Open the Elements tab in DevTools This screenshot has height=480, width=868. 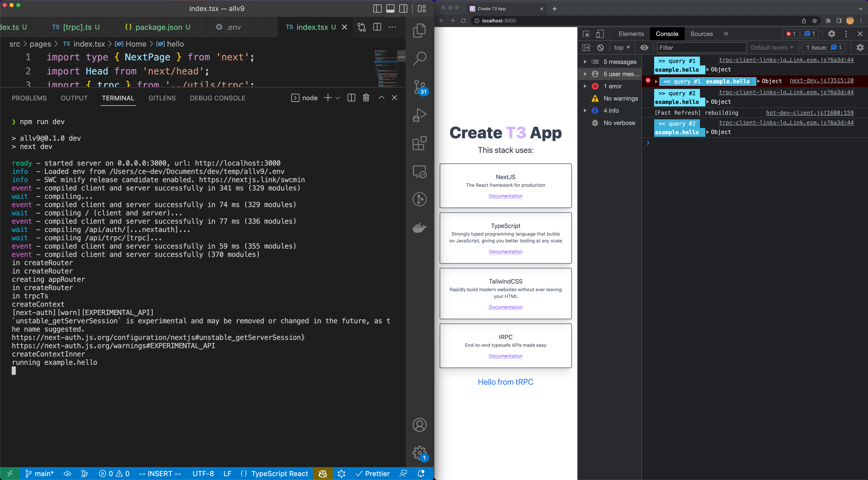pyautogui.click(x=631, y=34)
